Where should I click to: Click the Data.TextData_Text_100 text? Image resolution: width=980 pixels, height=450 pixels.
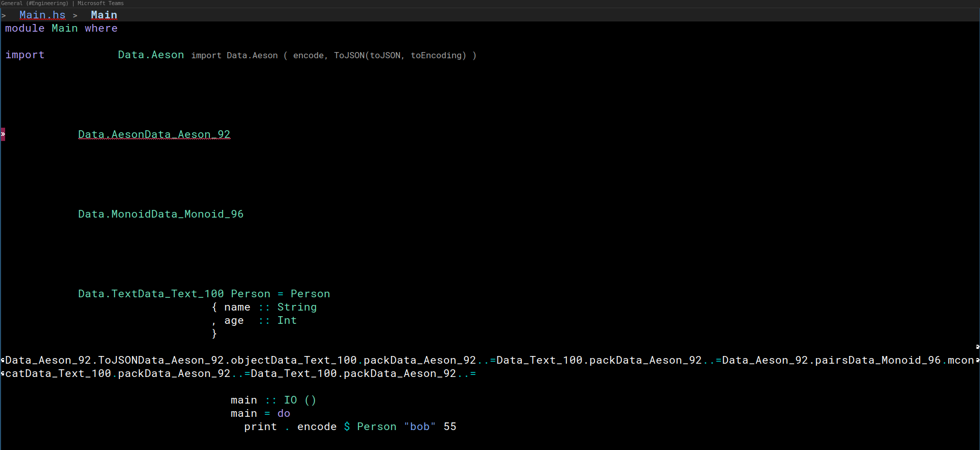(x=151, y=294)
